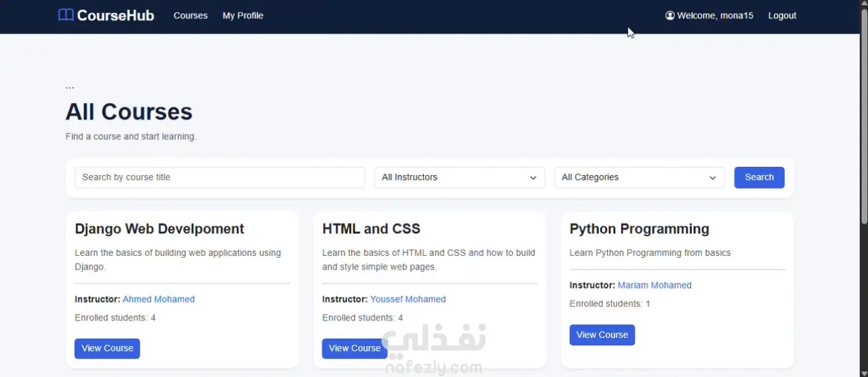868x377 pixels.
Task: Open instructor Ahmed Mohamed's profile link
Action: pyautogui.click(x=159, y=299)
